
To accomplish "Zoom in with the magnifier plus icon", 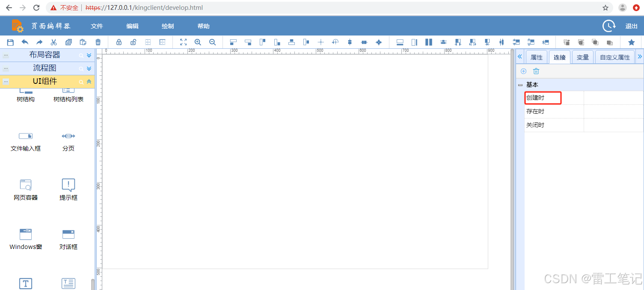I will point(198,42).
